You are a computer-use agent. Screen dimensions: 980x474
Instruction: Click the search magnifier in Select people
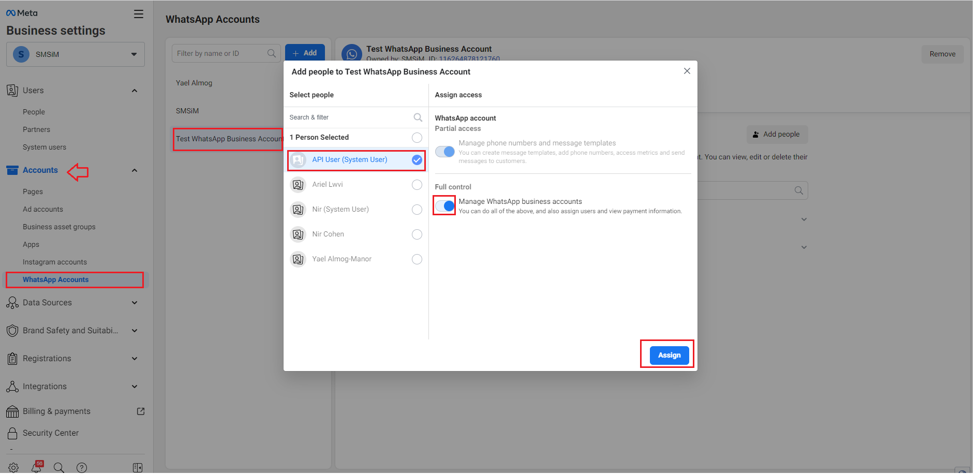point(418,117)
